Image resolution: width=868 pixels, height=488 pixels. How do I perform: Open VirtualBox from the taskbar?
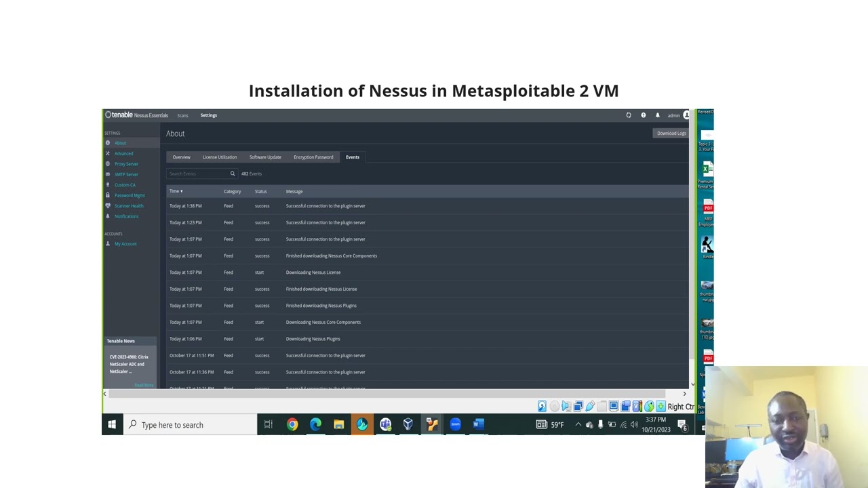(408, 425)
